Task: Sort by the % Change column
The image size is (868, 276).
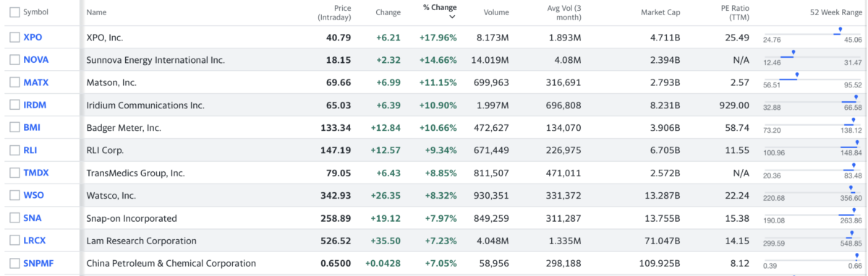Action: click(440, 7)
